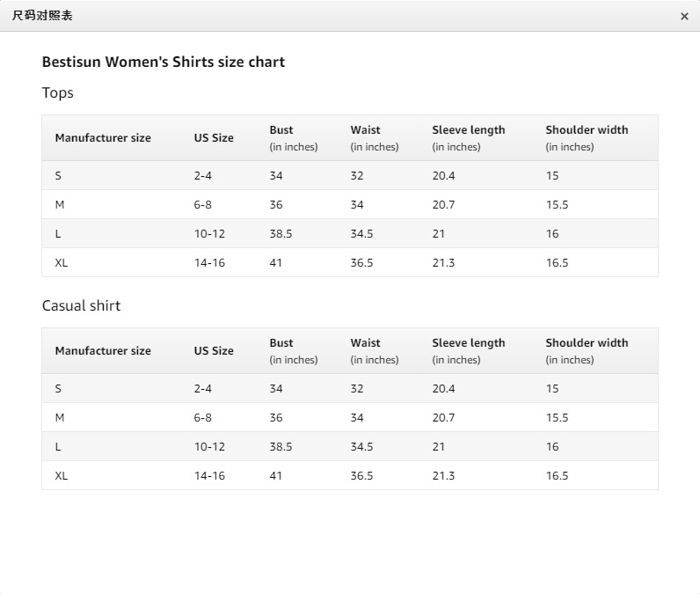The height and width of the screenshot is (594, 700).
Task: Click the US Size header in Tops table
Action: (x=214, y=137)
